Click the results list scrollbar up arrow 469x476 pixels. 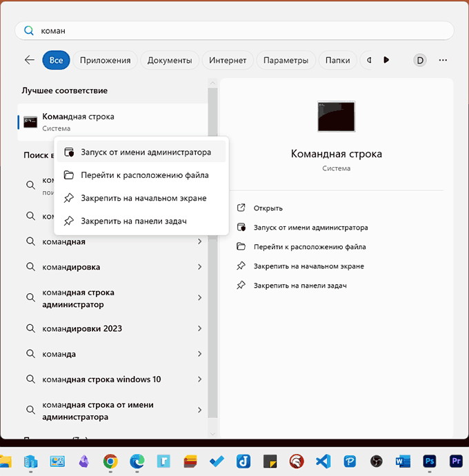[x=213, y=83]
